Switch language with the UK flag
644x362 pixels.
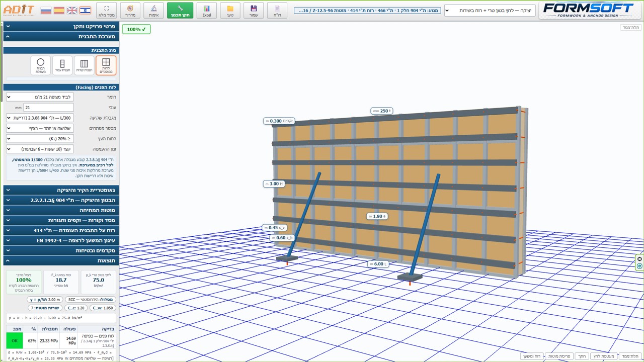[x=72, y=10]
